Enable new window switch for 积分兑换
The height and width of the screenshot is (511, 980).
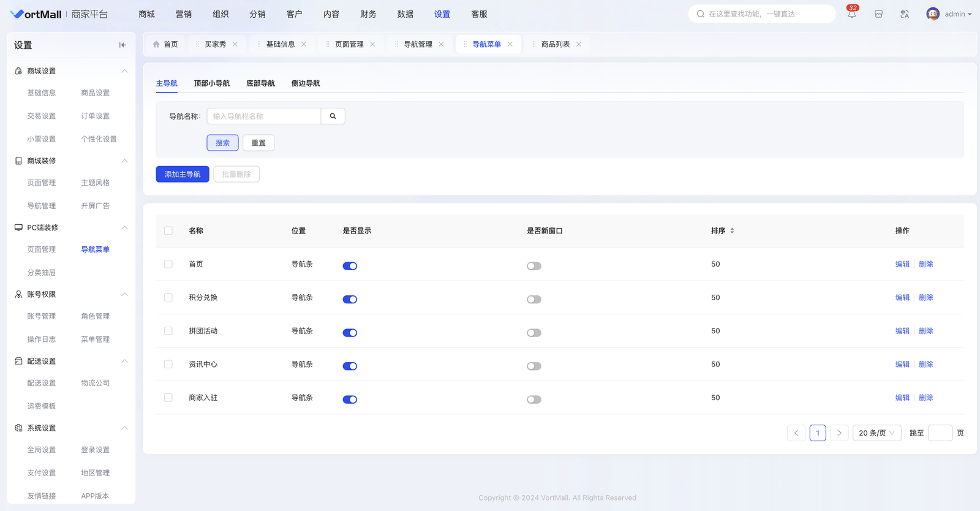(534, 300)
